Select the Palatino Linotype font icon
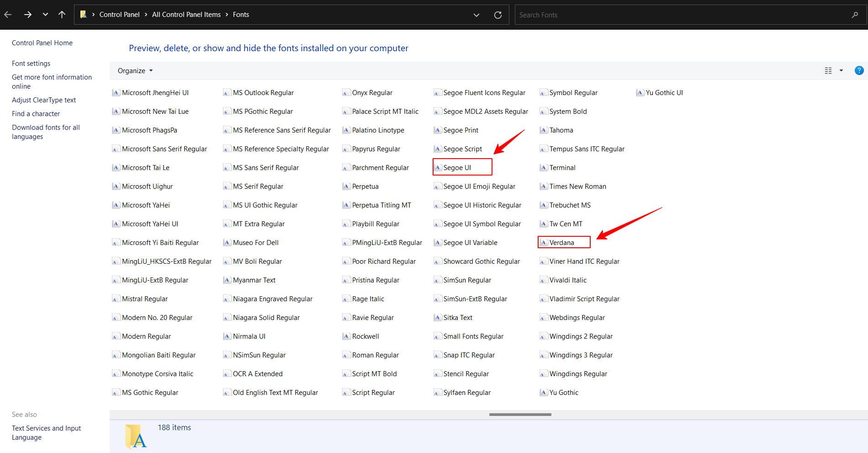The image size is (868, 453). pyautogui.click(x=346, y=130)
